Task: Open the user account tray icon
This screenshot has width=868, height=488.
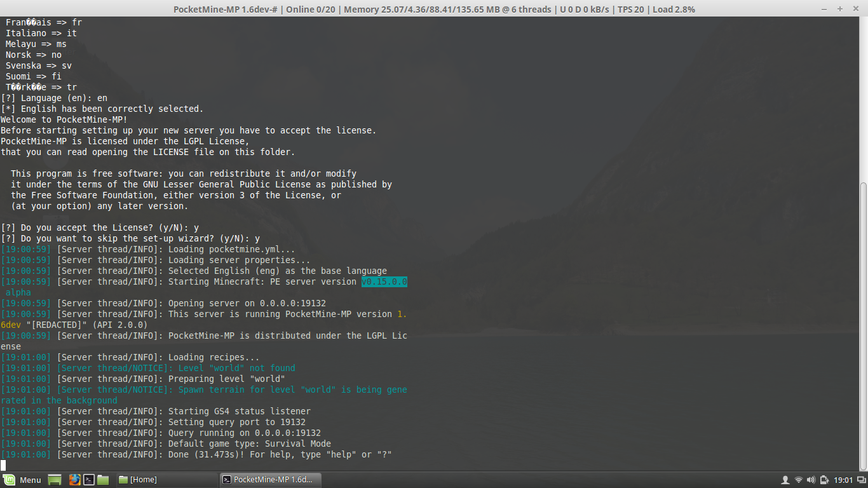Action: tap(785, 480)
